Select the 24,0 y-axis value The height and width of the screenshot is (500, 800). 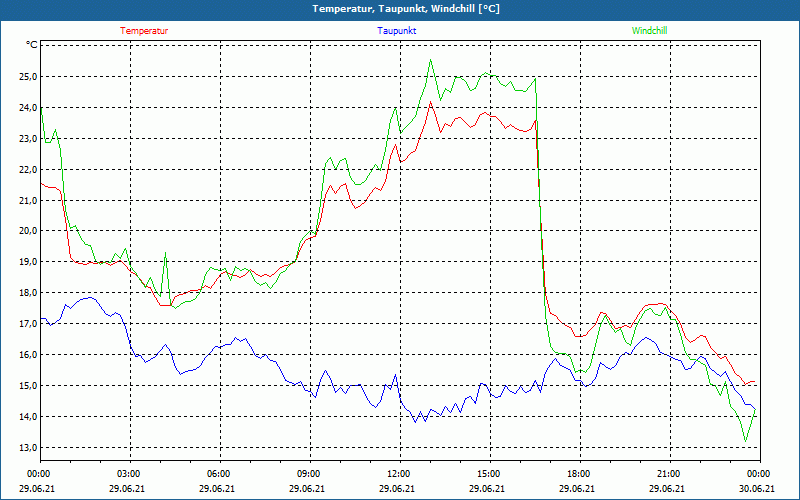(28, 108)
